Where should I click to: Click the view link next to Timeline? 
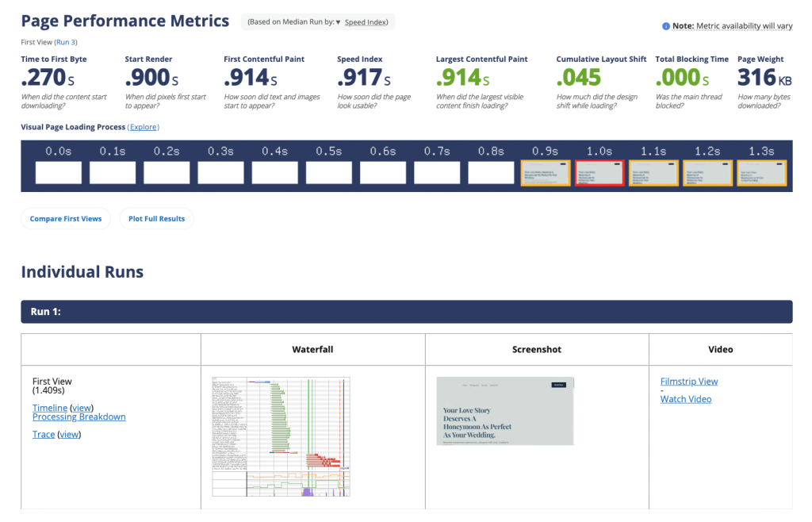(x=82, y=408)
